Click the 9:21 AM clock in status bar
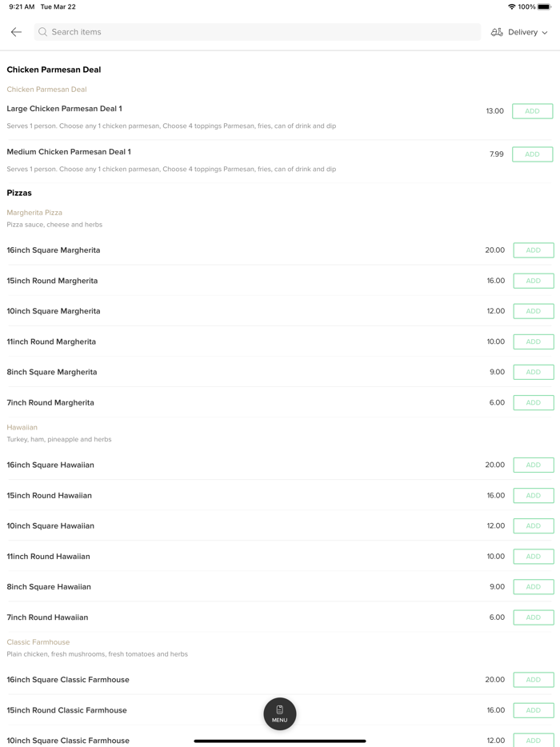 [x=22, y=6]
